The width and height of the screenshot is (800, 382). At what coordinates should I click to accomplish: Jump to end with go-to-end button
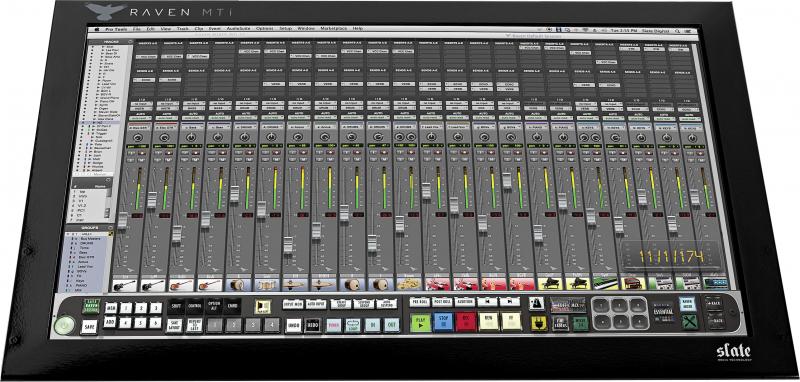coord(510,301)
